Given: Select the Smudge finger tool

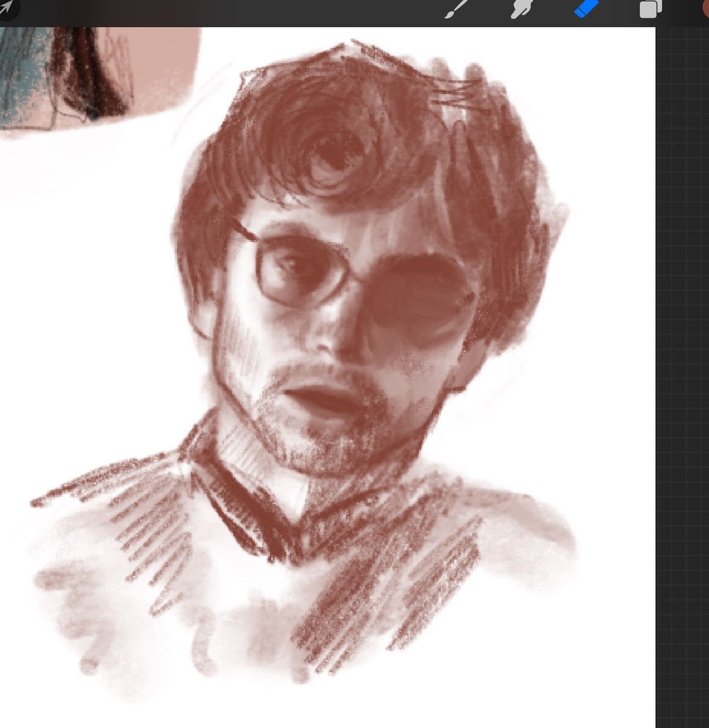Looking at the screenshot, I should 523,9.
